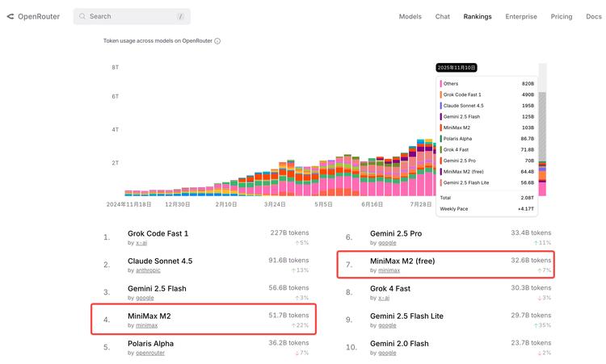Click the Others pink legend swatch
The height and width of the screenshot is (364, 606).
pos(441,83)
